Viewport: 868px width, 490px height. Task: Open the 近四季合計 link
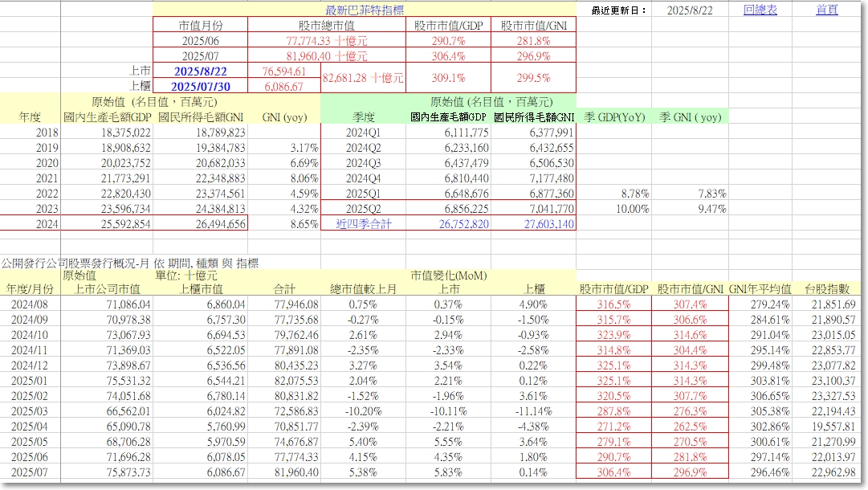tap(364, 223)
